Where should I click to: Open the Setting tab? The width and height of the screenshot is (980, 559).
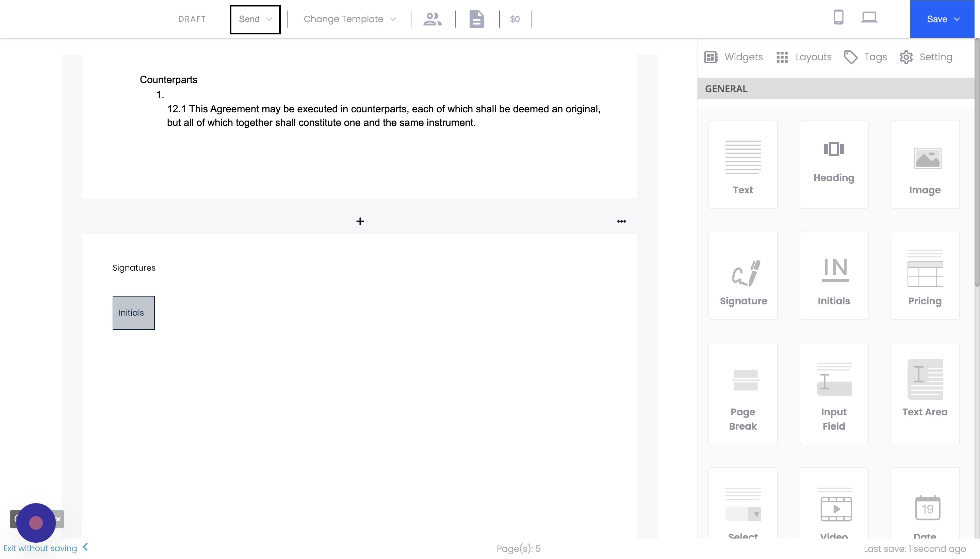pyautogui.click(x=926, y=57)
